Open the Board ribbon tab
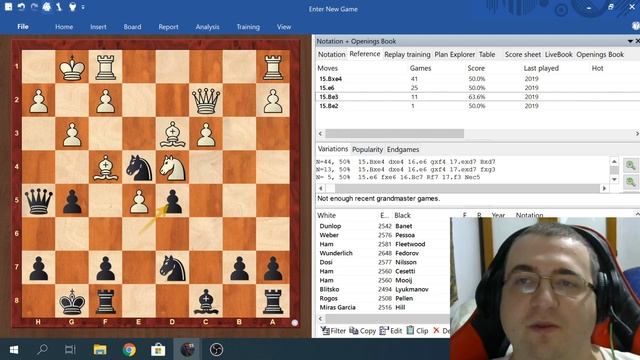 point(132,27)
